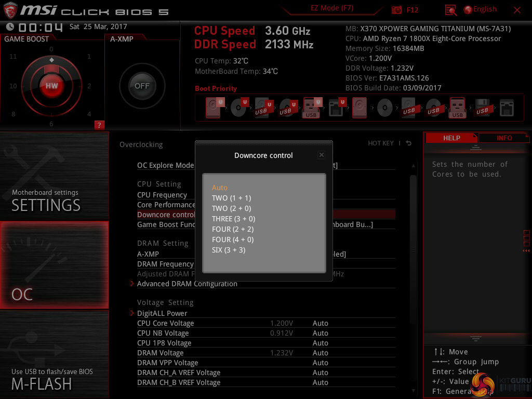Screen dimensions: 532x399
Task: Select the Core Performance row
Action: (266, 205)
